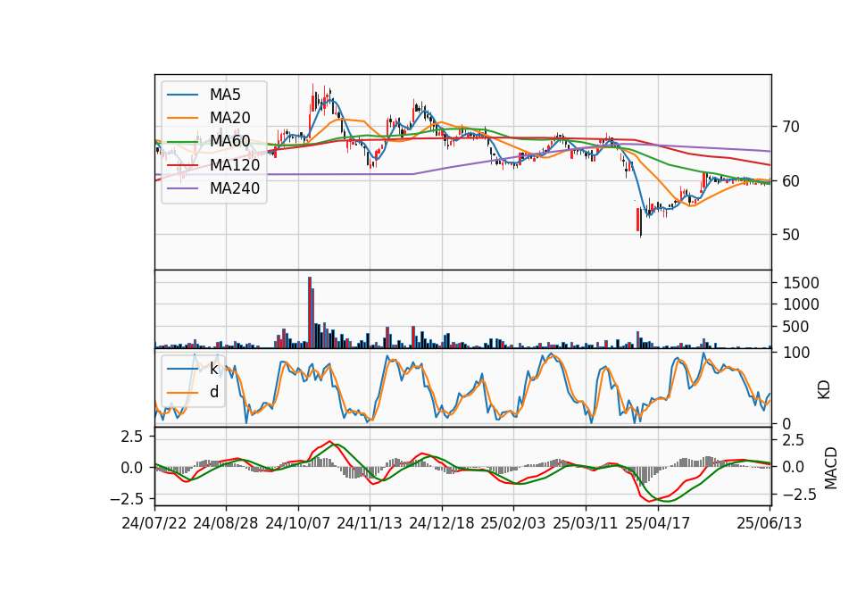Image resolution: width=857 pixels, height=616 pixels.
Task: Click the KD axis label
Action: (x=824, y=389)
